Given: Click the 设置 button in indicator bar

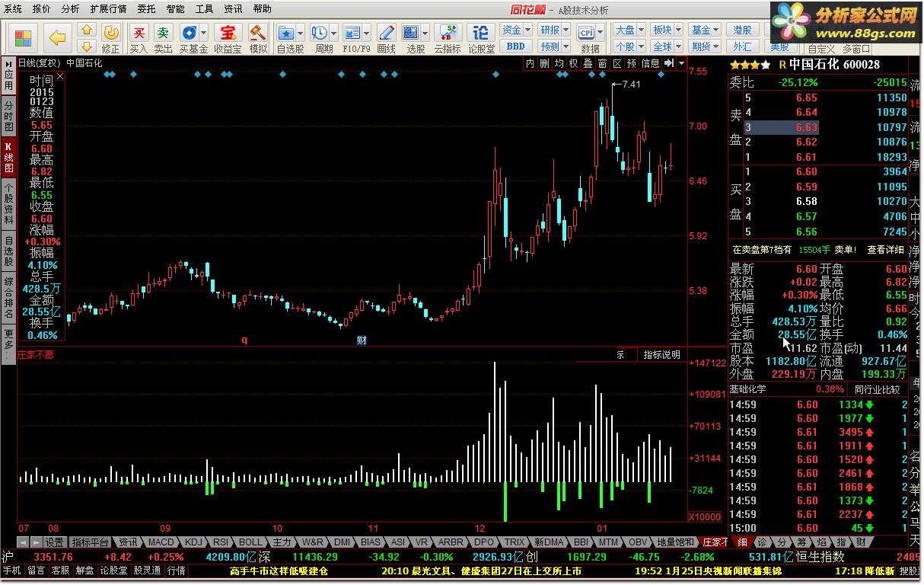Looking at the screenshot, I should (x=54, y=542).
